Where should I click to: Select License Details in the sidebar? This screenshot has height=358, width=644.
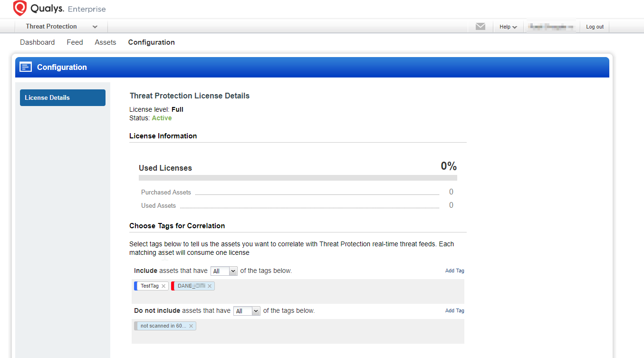pyautogui.click(x=63, y=97)
